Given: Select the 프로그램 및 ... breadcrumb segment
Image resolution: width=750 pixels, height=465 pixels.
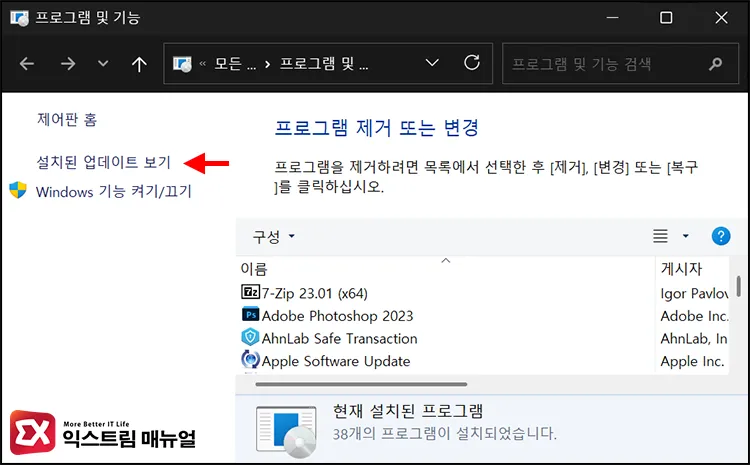Looking at the screenshot, I should 324,64.
